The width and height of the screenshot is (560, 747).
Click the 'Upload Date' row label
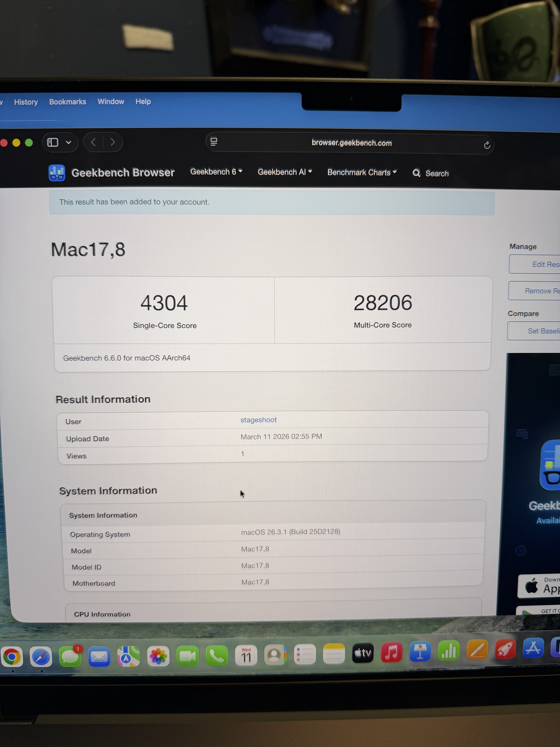point(88,439)
